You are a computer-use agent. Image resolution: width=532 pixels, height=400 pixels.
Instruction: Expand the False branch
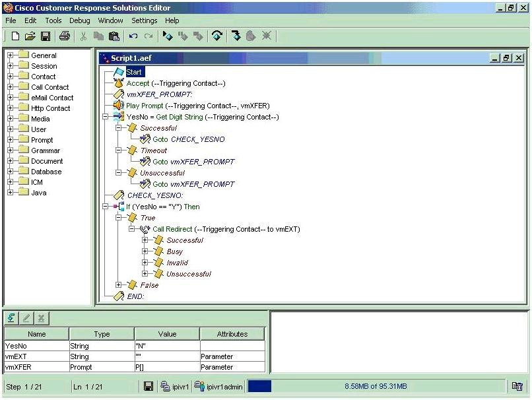(x=118, y=284)
